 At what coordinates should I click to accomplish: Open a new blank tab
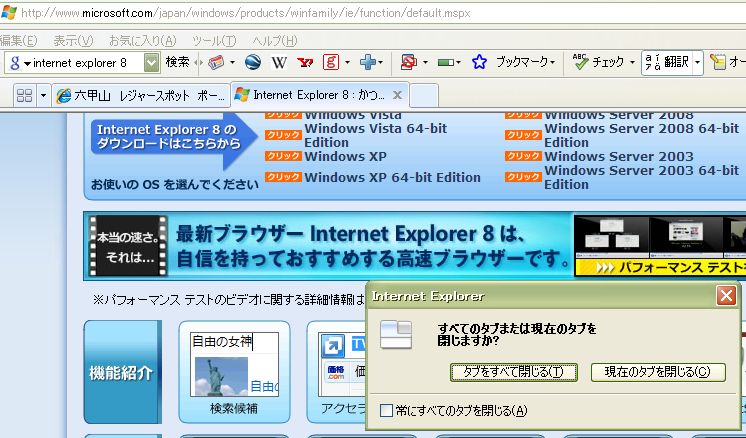point(423,96)
